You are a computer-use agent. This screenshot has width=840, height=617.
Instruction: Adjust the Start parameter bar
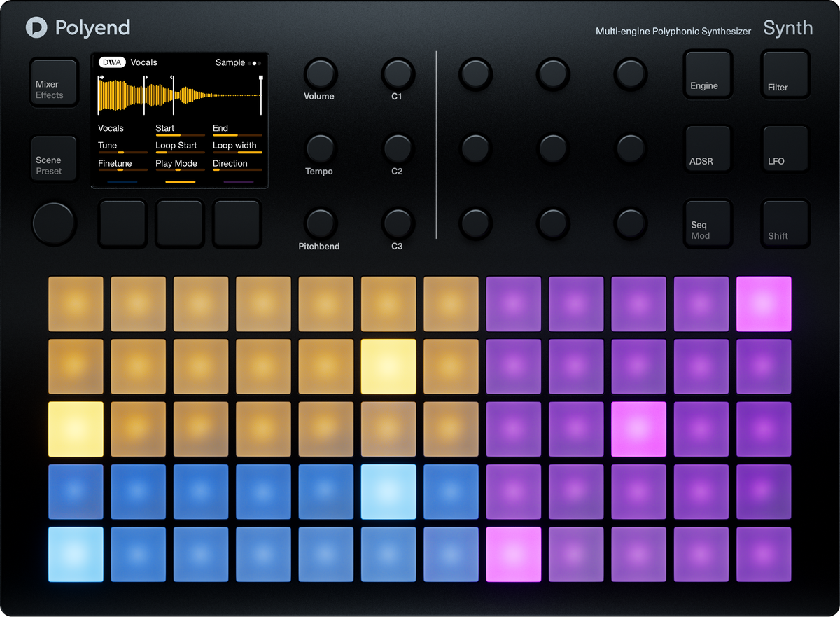coord(180,135)
